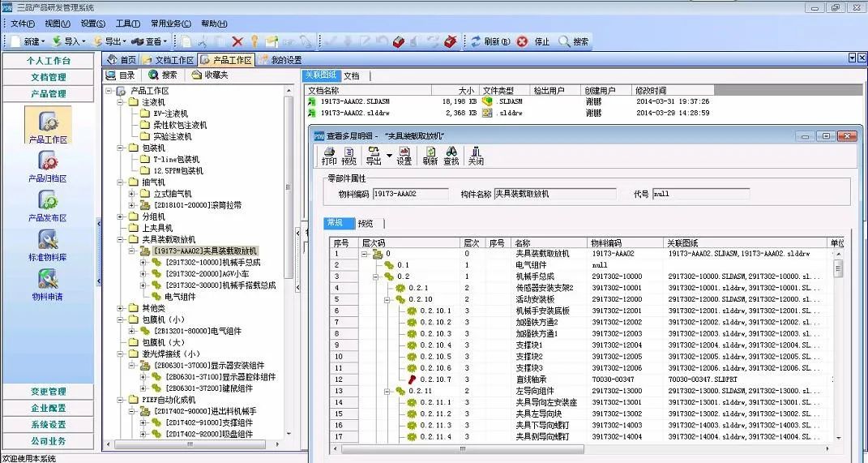Click the red X delete toolbar icon
The height and width of the screenshot is (463, 868).
click(237, 41)
